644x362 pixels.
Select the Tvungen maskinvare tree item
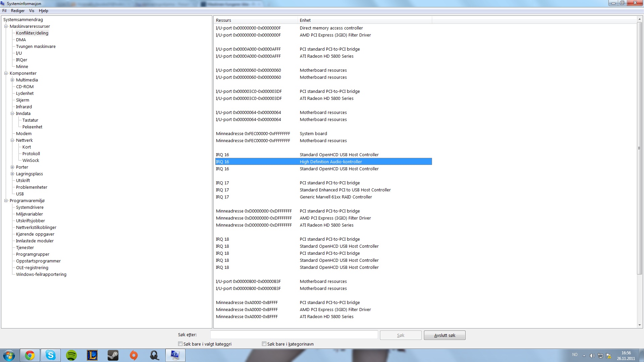click(x=36, y=46)
